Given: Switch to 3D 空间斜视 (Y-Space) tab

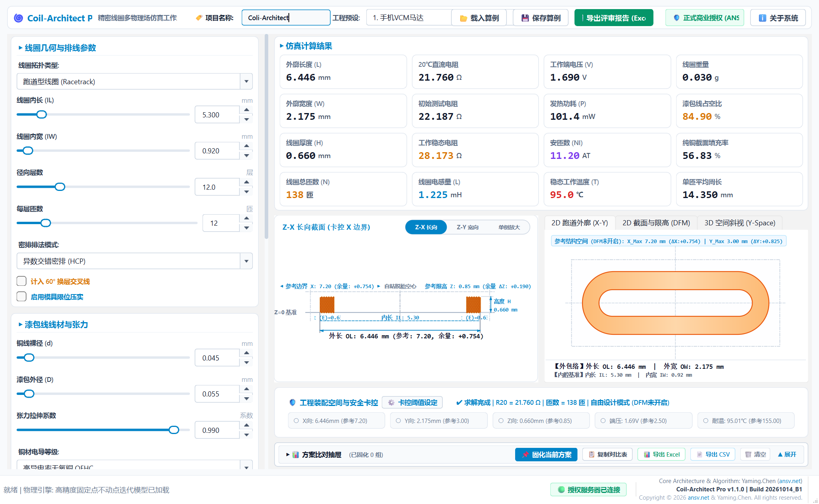Looking at the screenshot, I should (740, 223).
